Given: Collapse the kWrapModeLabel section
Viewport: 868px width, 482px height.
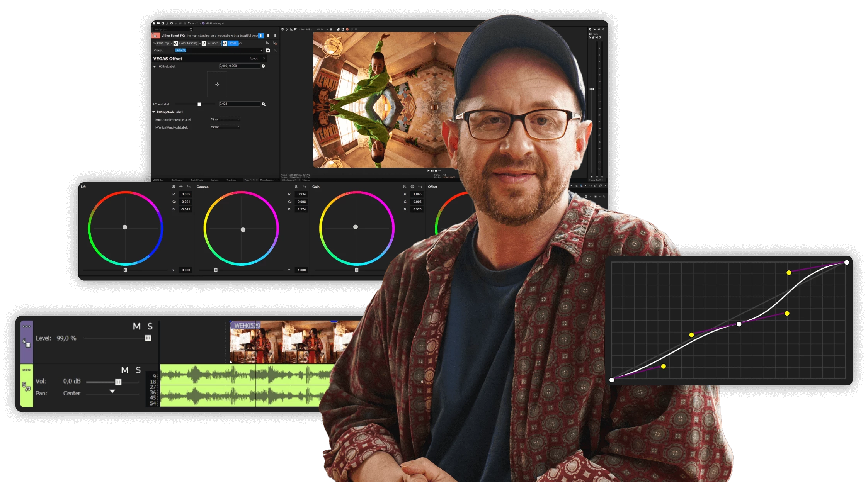Looking at the screenshot, I should (x=154, y=112).
